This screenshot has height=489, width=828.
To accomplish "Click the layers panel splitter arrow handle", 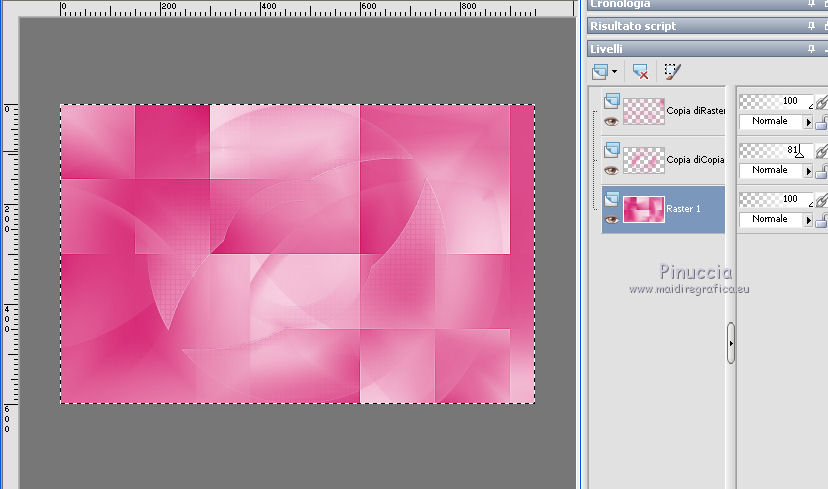I will (731, 343).
